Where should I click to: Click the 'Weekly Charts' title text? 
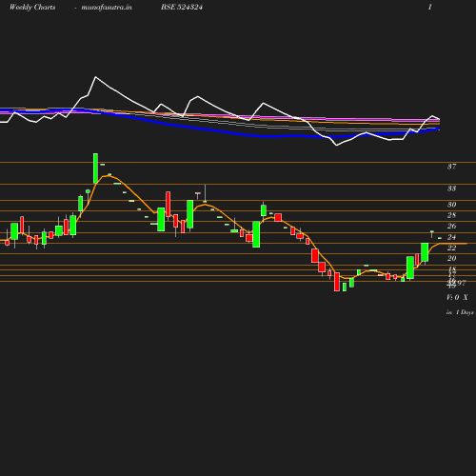(32, 7)
